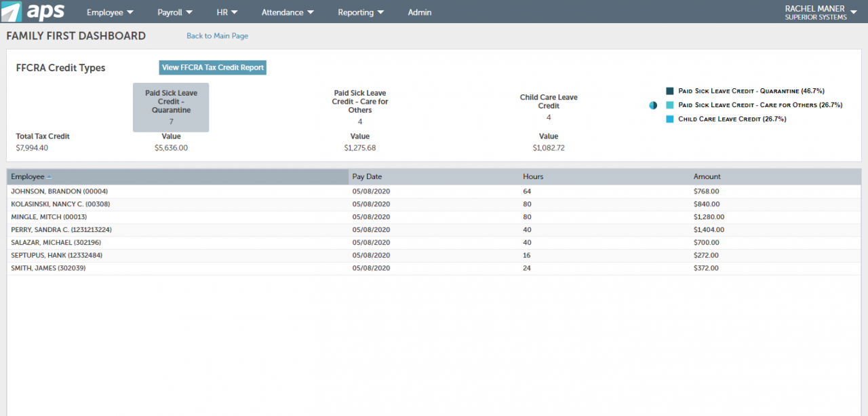Screen dimensions: 868x416
Task: Open the Admin menu
Action: click(x=419, y=12)
